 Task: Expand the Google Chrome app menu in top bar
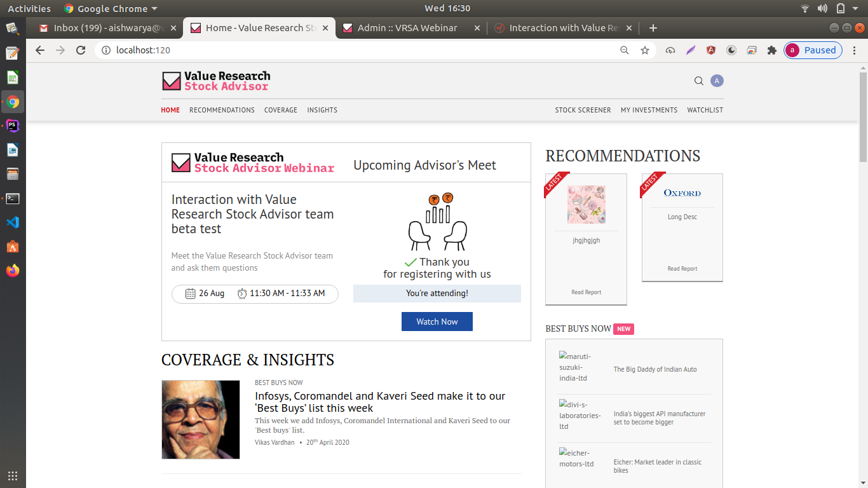tap(112, 8)
